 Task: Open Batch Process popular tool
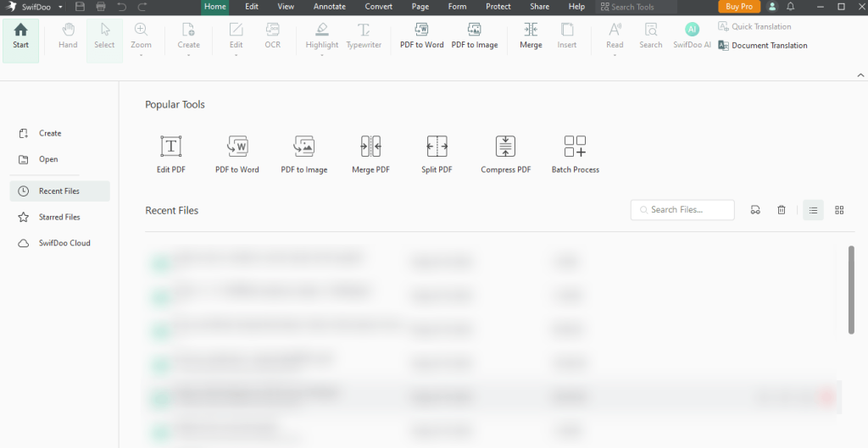[576, 155]
